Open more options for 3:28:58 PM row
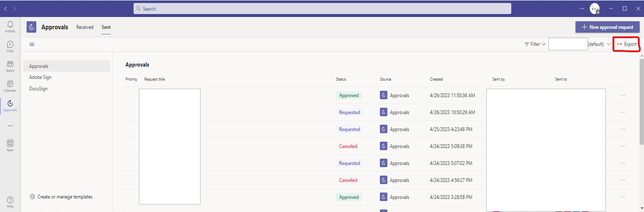The image size is (644, 212). (x=622, y=197)
